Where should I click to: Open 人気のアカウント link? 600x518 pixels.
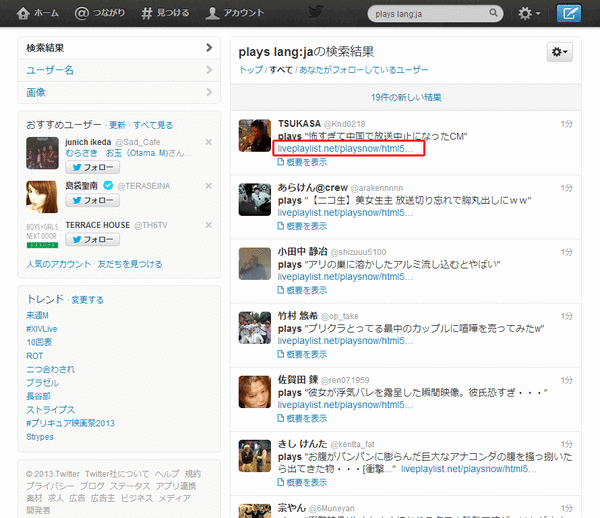[x=59, y=264]
